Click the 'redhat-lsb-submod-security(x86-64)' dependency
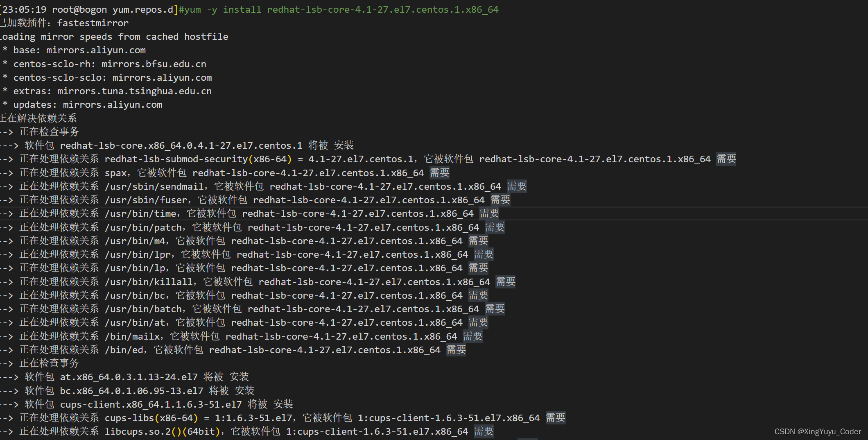The width and height of the screenshot is (868, 440). 198,159
